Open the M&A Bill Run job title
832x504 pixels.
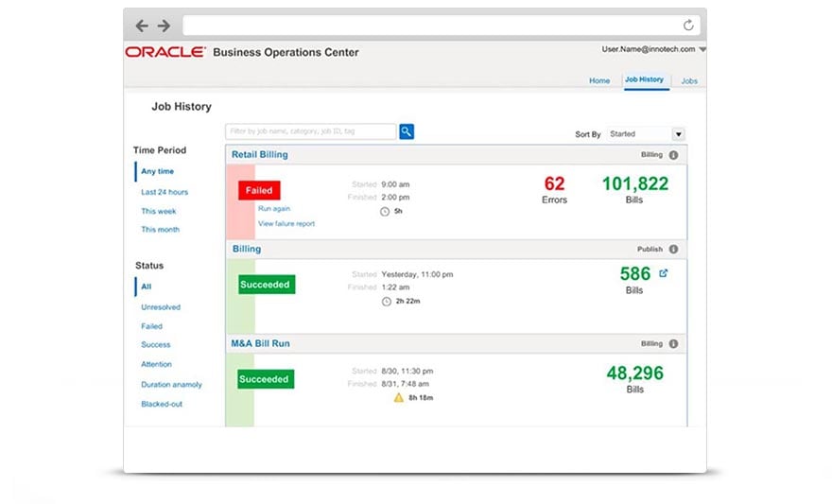coord(260,344)
